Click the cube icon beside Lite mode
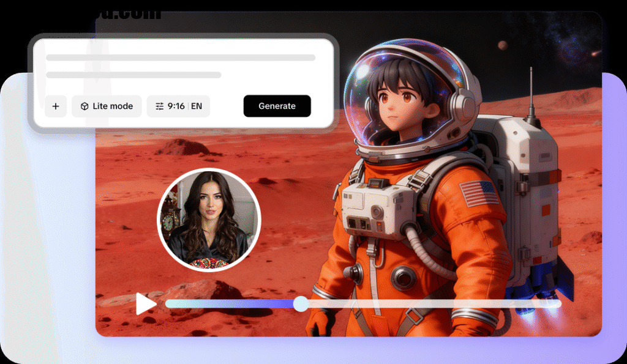627x364 pixels. point(84,106)
